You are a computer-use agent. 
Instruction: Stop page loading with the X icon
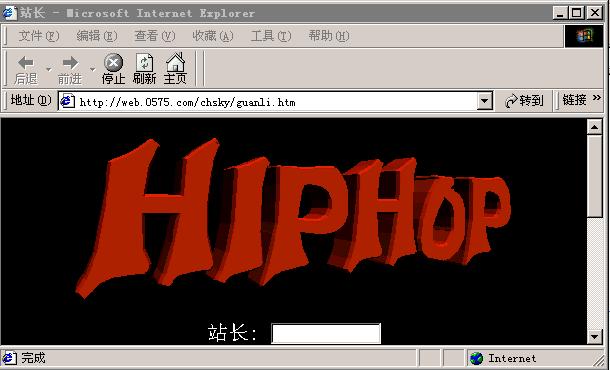[113, 63]
